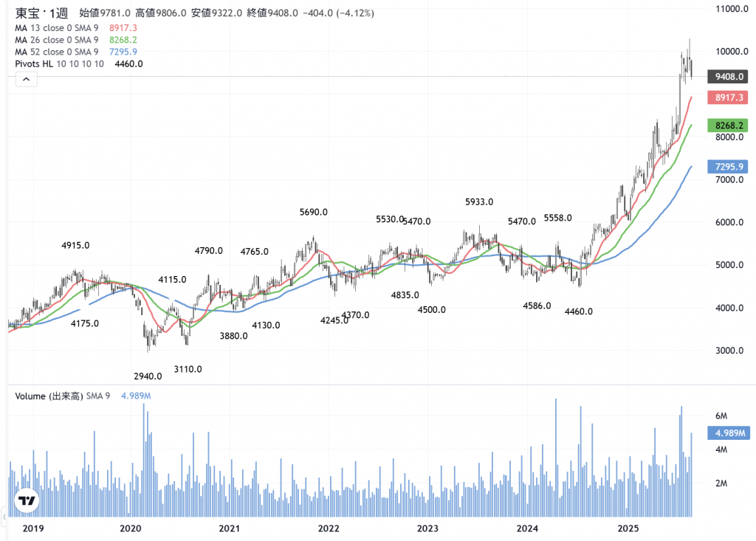This screenshot has height=541, width=756.
Task: Click the green 8268.2 price axis label
Action: 727,125
